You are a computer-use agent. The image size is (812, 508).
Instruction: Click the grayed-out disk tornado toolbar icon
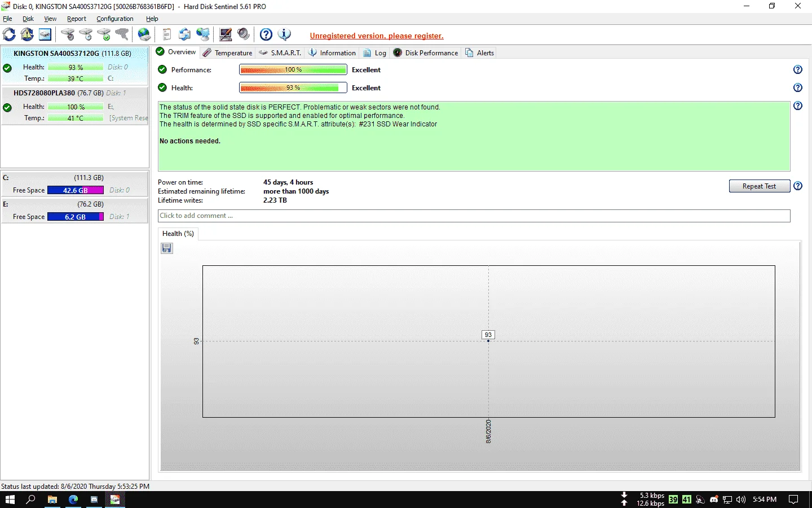pos(122,34)
